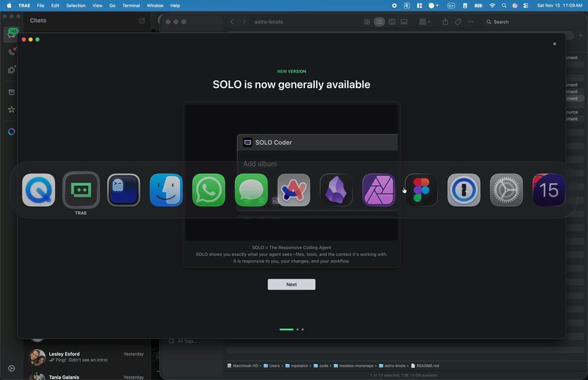
Task: Choose WhatsApp in the app switcher
Action: 209,190
